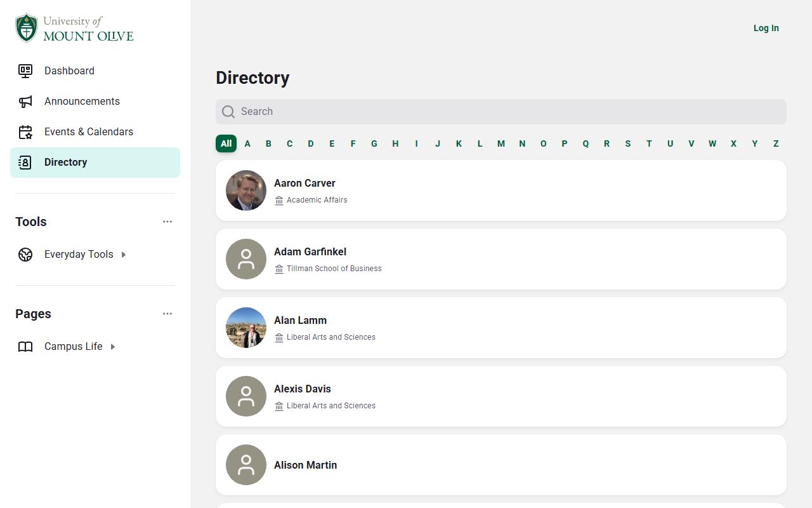Open Everyday Tools in the sidebar
Viewport: 812px width, 508px height.
(x=95, y=254)
